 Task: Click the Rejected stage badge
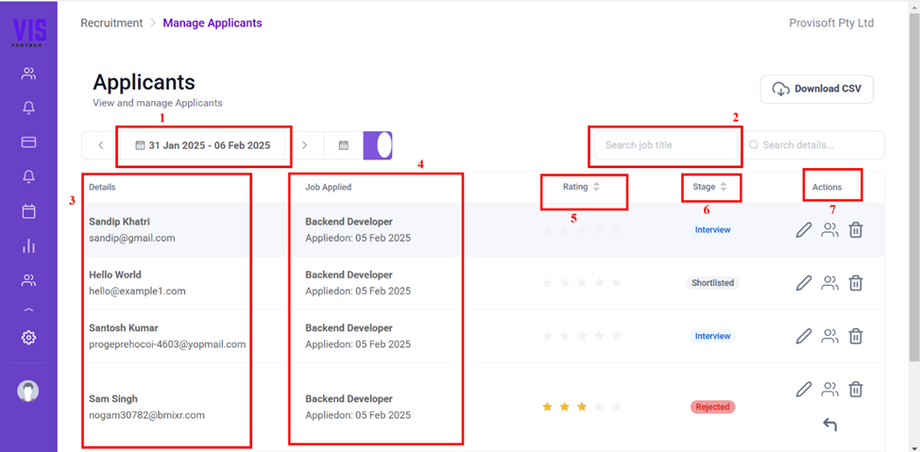click(711, 407)
